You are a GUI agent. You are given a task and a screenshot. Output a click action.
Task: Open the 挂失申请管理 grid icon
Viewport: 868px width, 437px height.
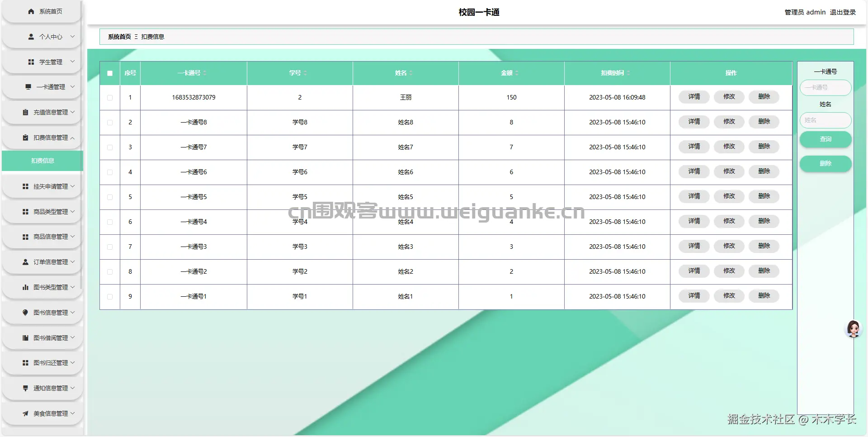pos(26,186)
